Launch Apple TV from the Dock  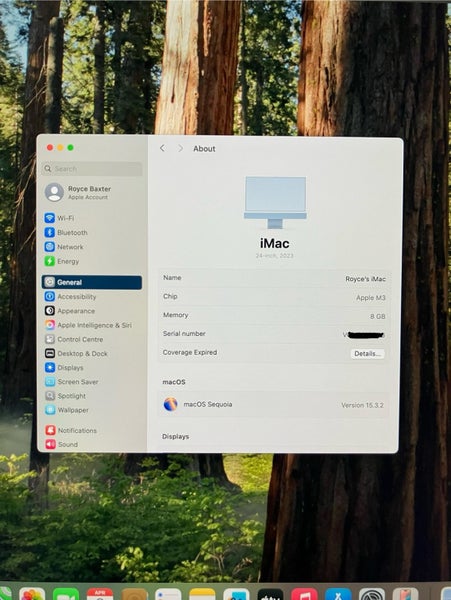point(270,594)
